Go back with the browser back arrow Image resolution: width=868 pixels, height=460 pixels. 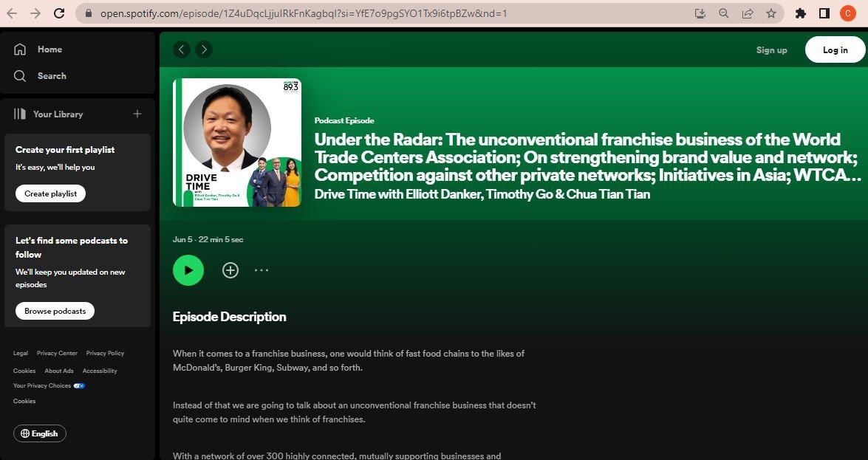tap(12, 13)
